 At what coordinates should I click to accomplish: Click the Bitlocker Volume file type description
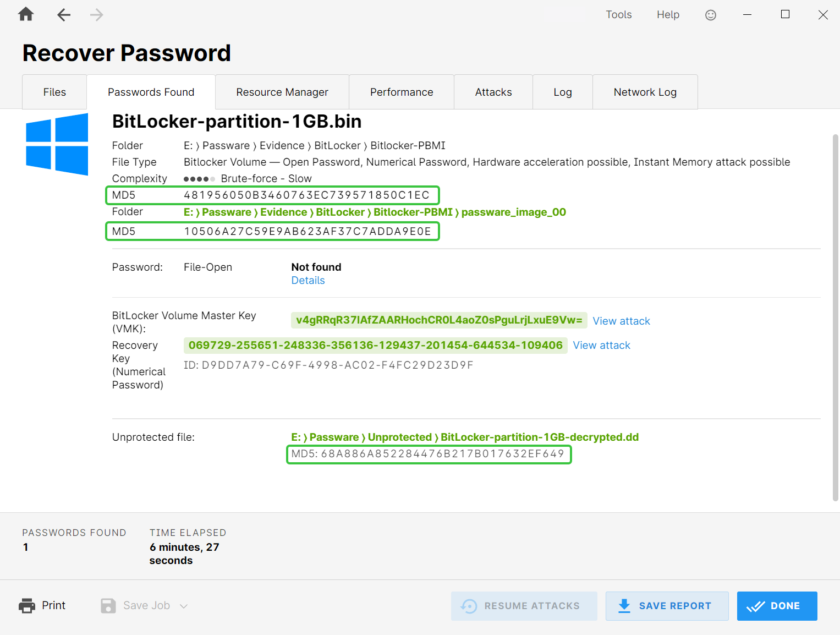[x=487, y=162]
